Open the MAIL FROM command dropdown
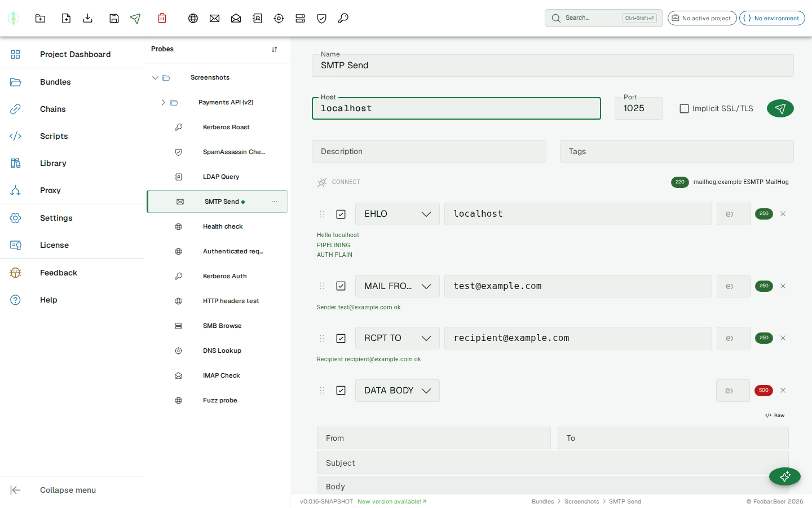Screen dimensions: 812x508 [398, 286]
